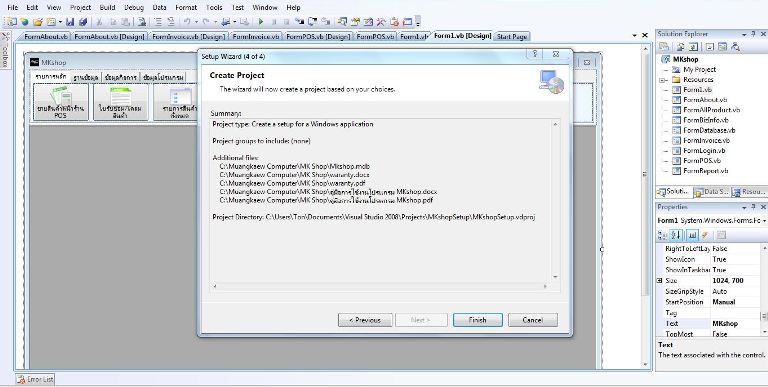Click the summary box horizontal scrollbar right arrow
This screenshot has width=768, height=387.
click(x=545, y=286)
